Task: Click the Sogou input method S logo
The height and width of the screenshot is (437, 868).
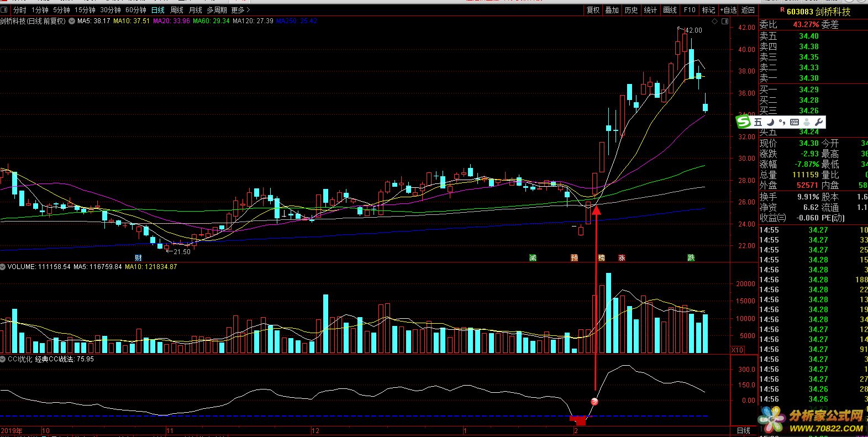Action: (x=745, y=122)
